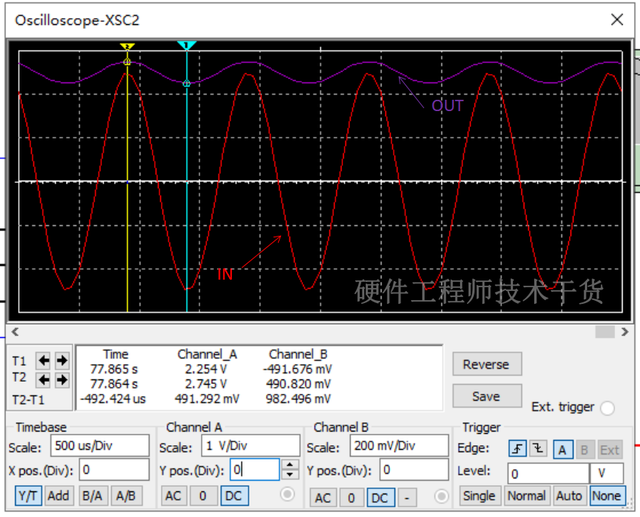Click T1 cursor right arrow

[x=61, y=360]
